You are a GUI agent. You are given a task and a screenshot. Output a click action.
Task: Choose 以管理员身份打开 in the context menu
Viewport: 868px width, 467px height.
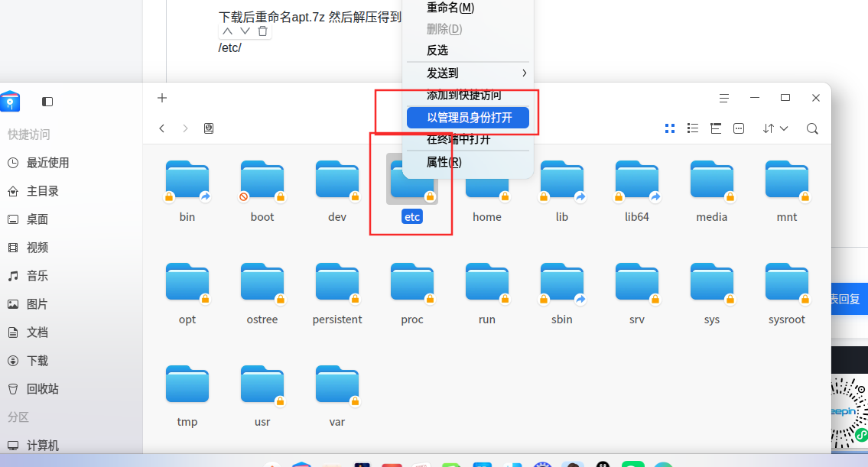[468, 117]
